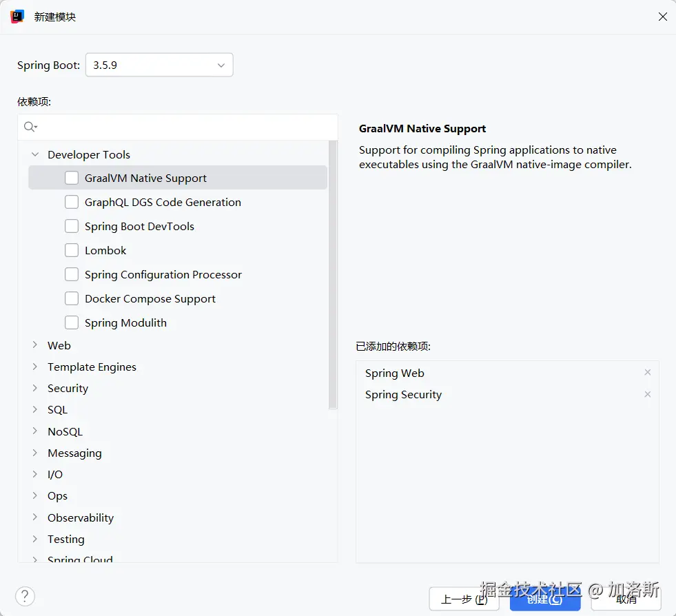Enable GraalVM Native Support checkbox
Screen dimensions: 676x616
72,178
